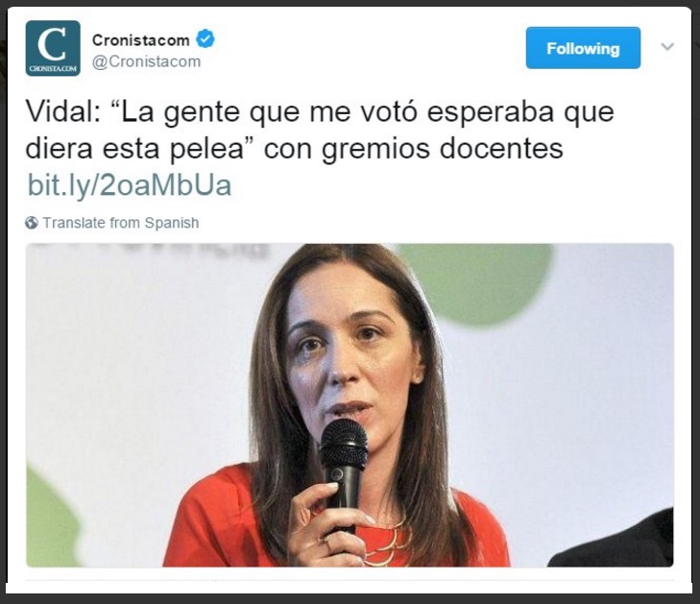Open the tweet photo of Vidal
The height and width of the screenshot is (604, 700).
350,405
